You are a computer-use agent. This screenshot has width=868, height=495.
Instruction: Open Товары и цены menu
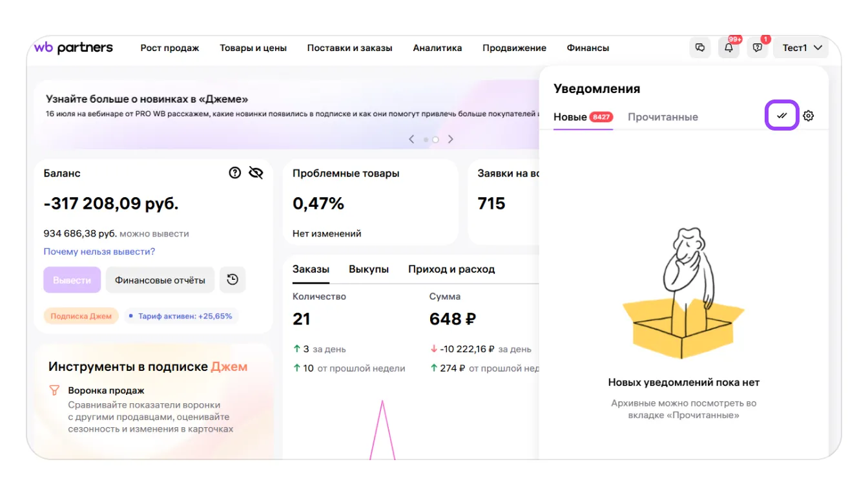[253, 48]
